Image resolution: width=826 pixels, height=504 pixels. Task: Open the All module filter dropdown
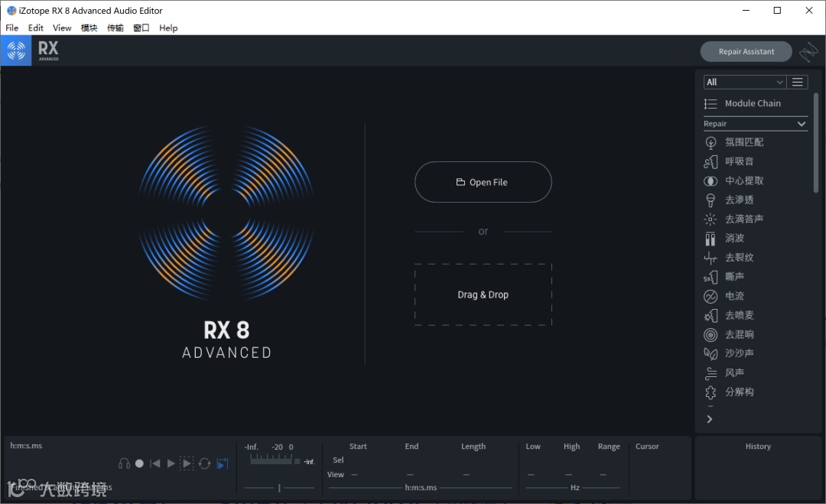(745, 82)
